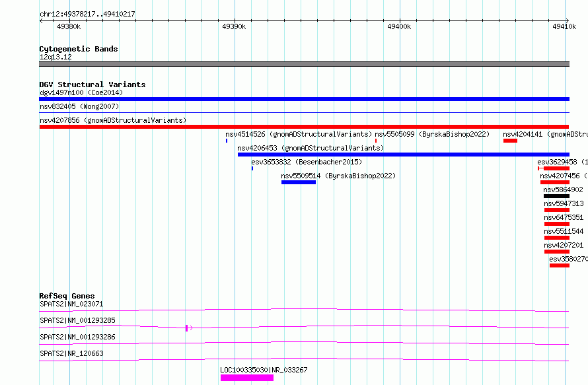Viewport: 588px width, 385px height.
Task: Click the SPATS2|NM_001293285 transcript label
Action: coord(77,320)
